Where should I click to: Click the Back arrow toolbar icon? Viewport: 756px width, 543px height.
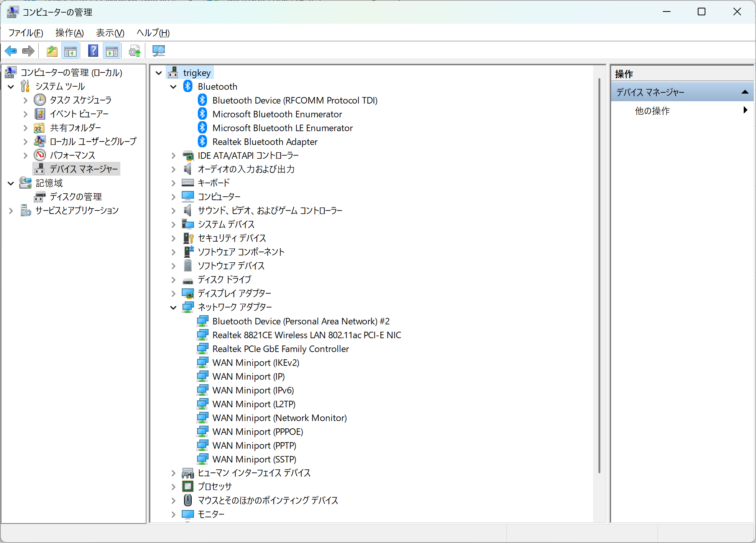11,51
